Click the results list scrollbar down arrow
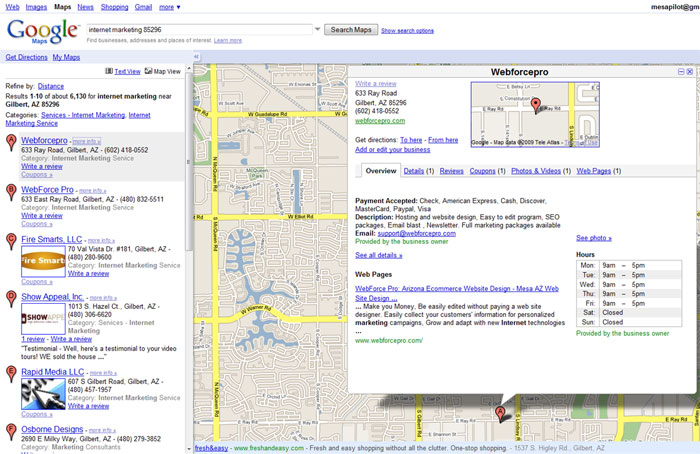This screenshot has height=454, width=700. 189,449
